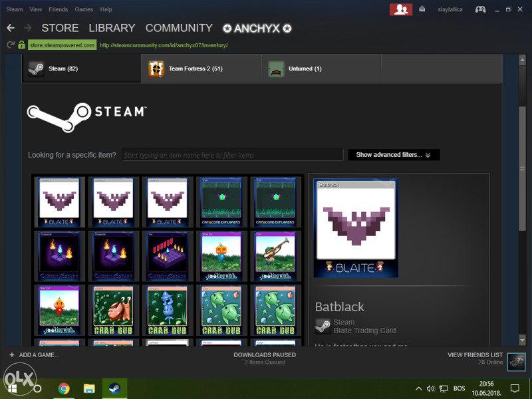Viewport: 532px width, 399px height.
Task: Select the Crab Dub blue squid card
Action: pyautogui.click(x=168, y=310)
